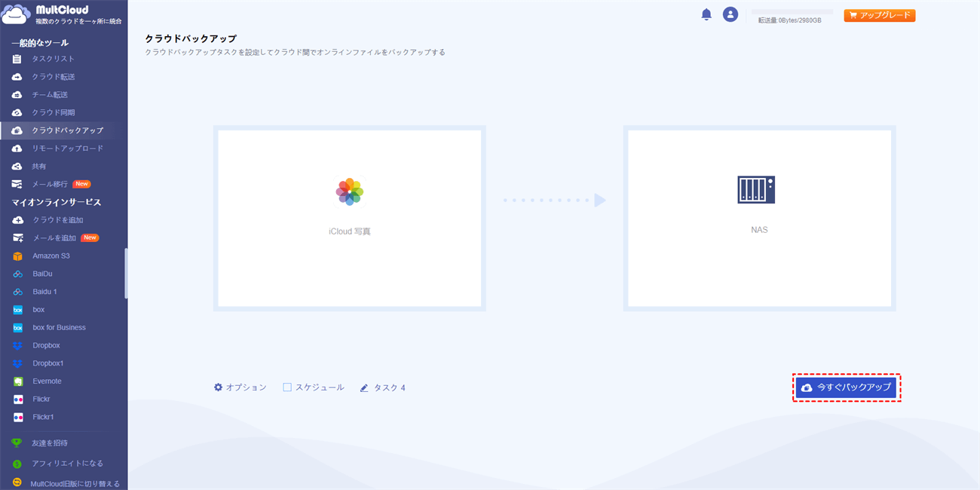Click the Dropbox icon
Image resolution: width=980 pixels, height=490 pixels.
tap(17, 345)
